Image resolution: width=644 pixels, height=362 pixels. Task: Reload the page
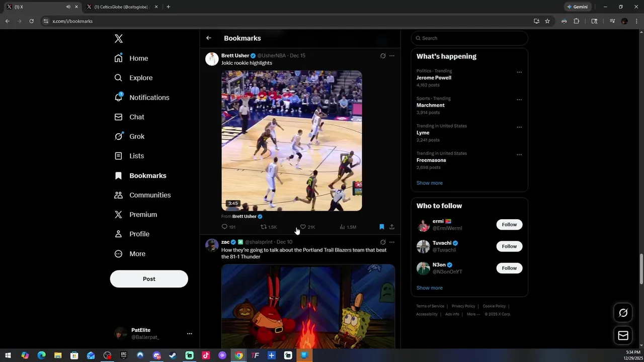click(x=31, y=21)
